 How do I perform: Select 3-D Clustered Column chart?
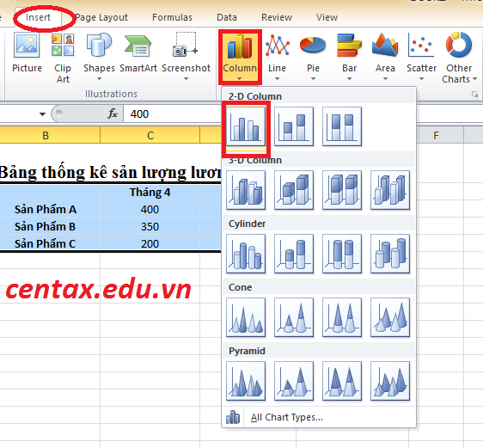(246, 190)
